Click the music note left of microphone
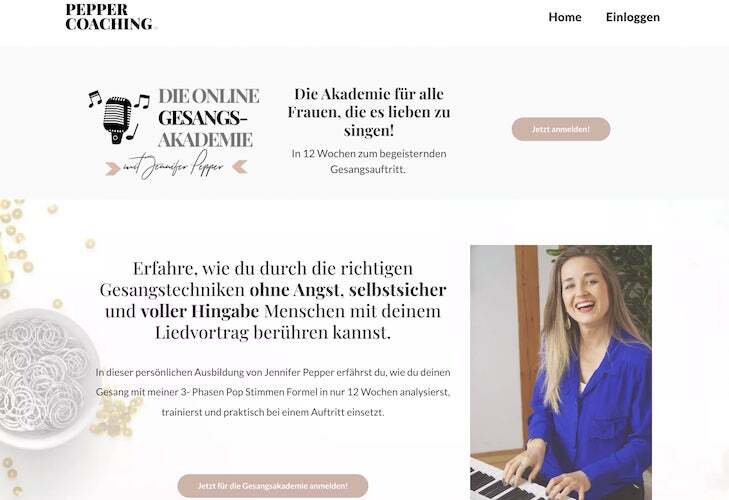The image size is (729, 500). [x=95, y=99]
